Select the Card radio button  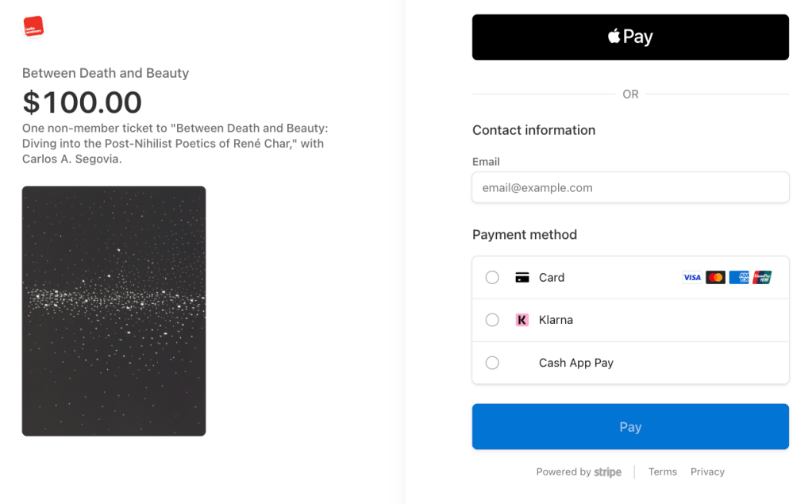point(492,278)
